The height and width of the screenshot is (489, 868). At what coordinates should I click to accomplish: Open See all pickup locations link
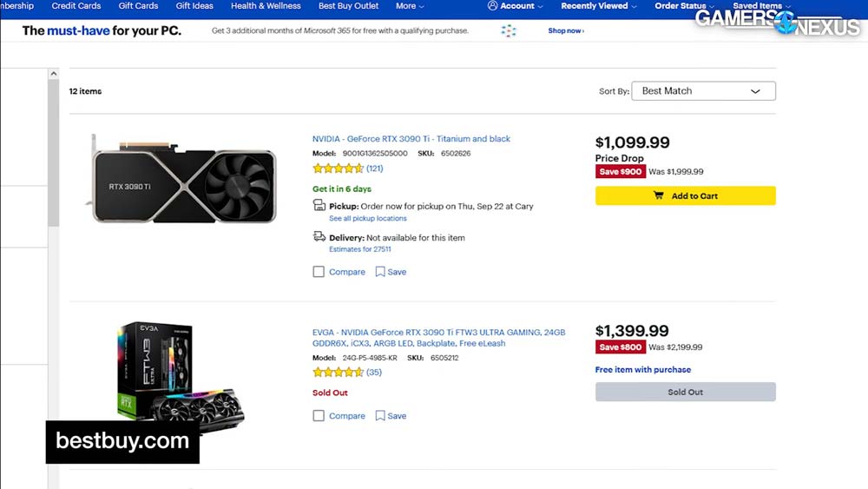click(x=368, y=219)
